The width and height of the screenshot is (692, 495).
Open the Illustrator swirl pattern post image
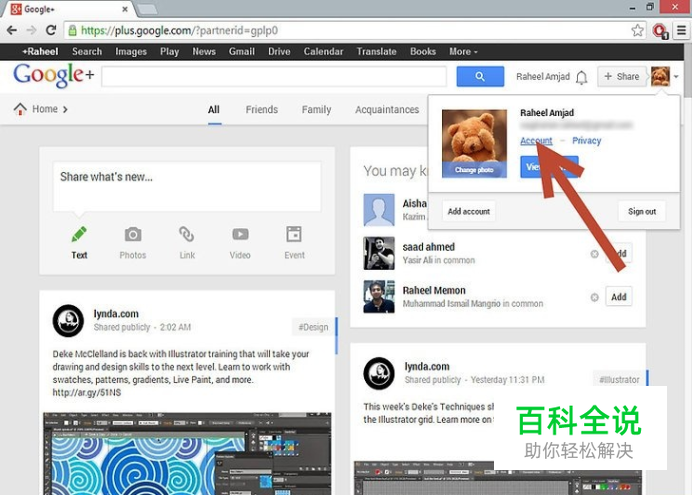pos(187,454)
